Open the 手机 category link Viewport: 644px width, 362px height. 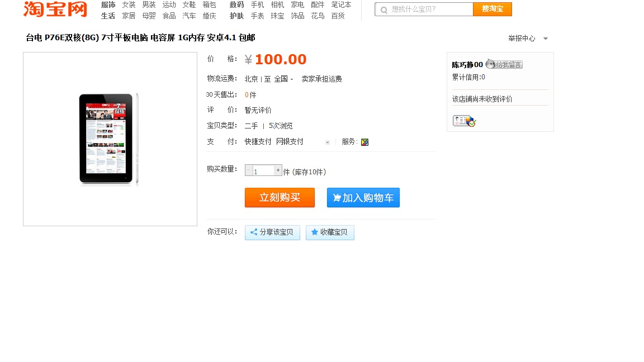point(257,4)
